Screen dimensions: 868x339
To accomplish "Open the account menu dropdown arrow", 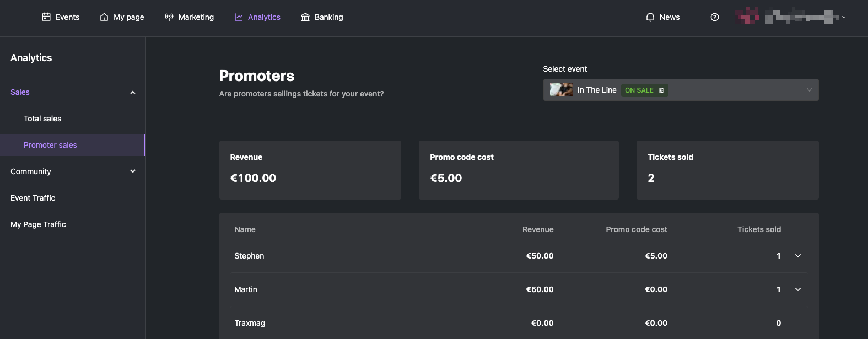I will click(x=844, y=17).
